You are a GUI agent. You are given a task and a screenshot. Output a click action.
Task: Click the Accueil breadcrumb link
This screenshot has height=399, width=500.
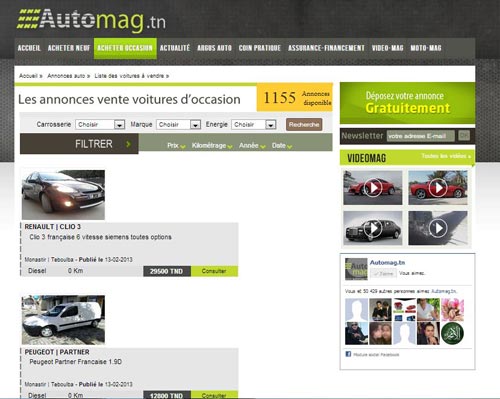[x=28, y=76]
